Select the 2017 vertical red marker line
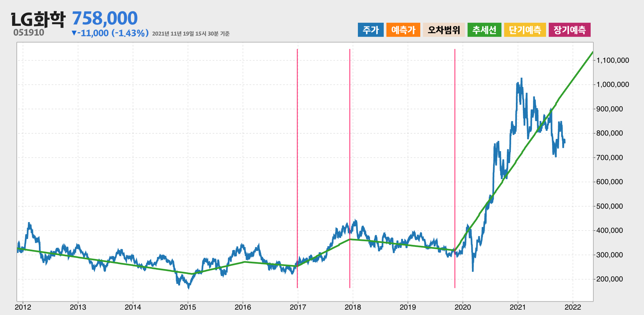The height and width of the screenshot is (315, 644). [x=297, y=168]
